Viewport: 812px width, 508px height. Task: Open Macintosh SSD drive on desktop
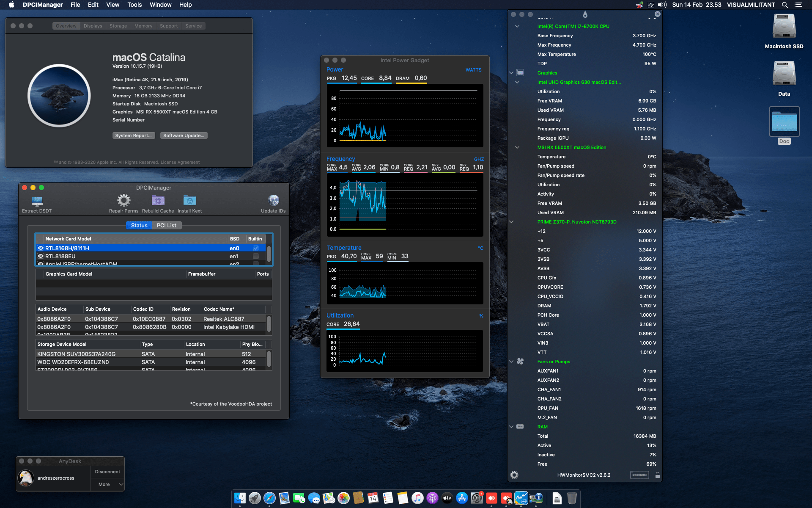tap(784, 27)
